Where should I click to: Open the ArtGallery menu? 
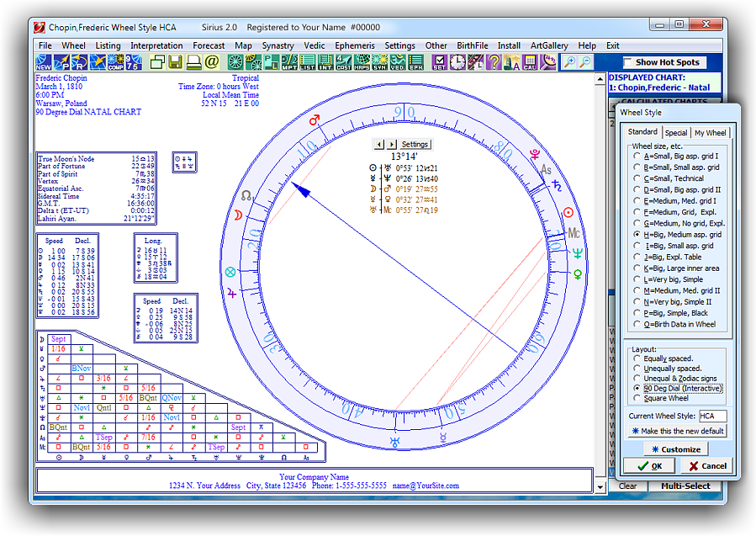coord(549,45)
